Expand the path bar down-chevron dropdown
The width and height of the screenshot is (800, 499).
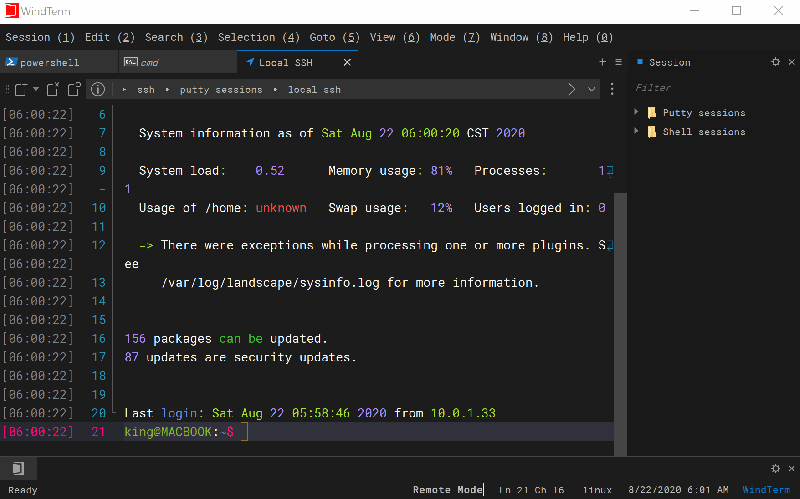pos(591,89)
